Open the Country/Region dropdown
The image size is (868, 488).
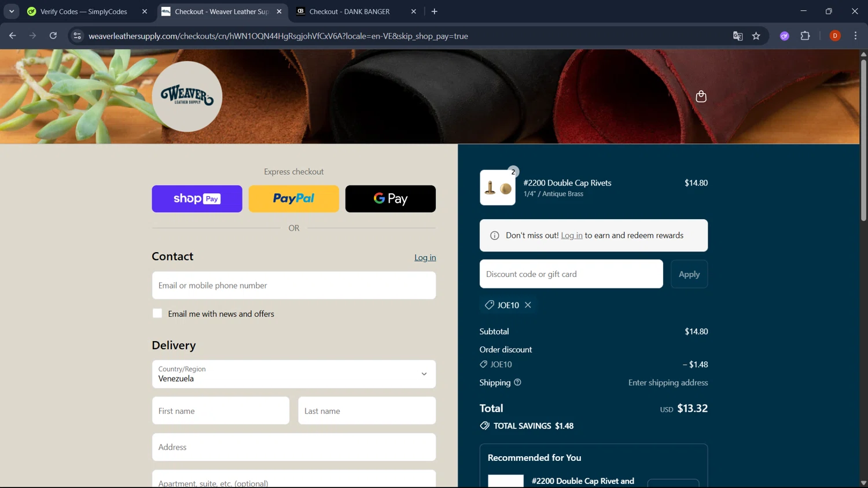coord(294,374)
